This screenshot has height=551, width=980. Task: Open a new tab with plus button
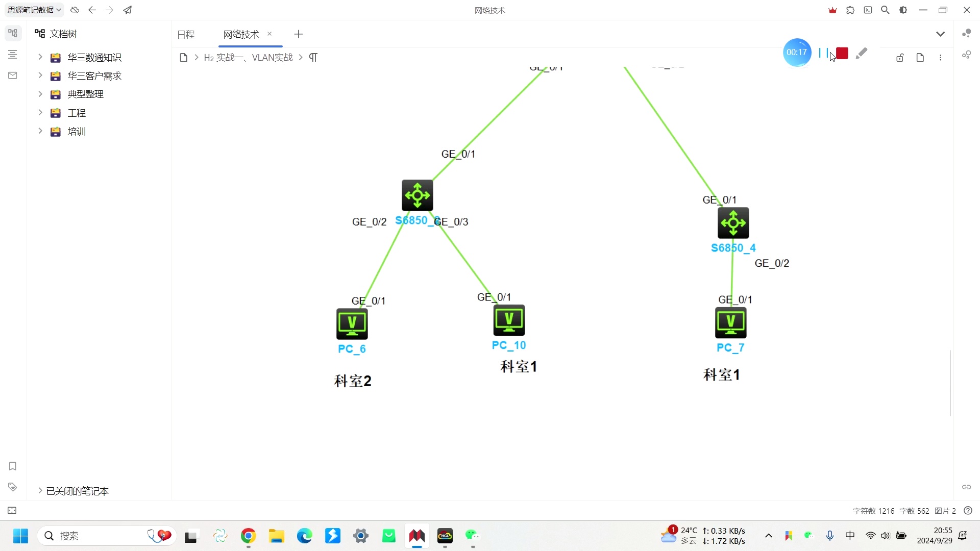(299, 34)
